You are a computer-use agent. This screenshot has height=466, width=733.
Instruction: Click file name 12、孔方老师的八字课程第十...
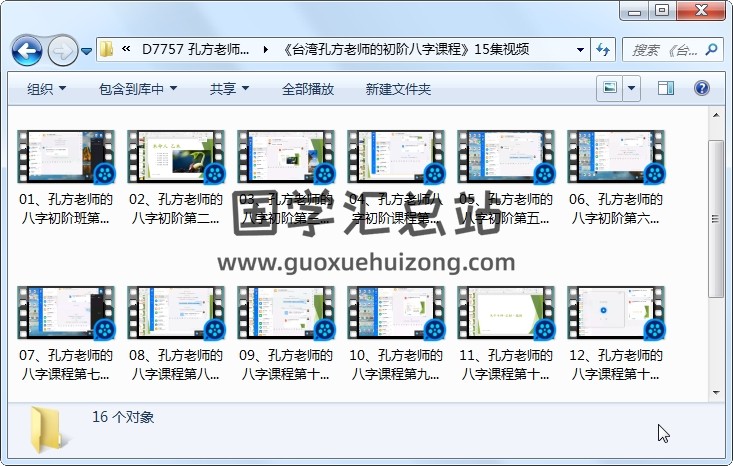pyautogui.click(x=616, y=365)
